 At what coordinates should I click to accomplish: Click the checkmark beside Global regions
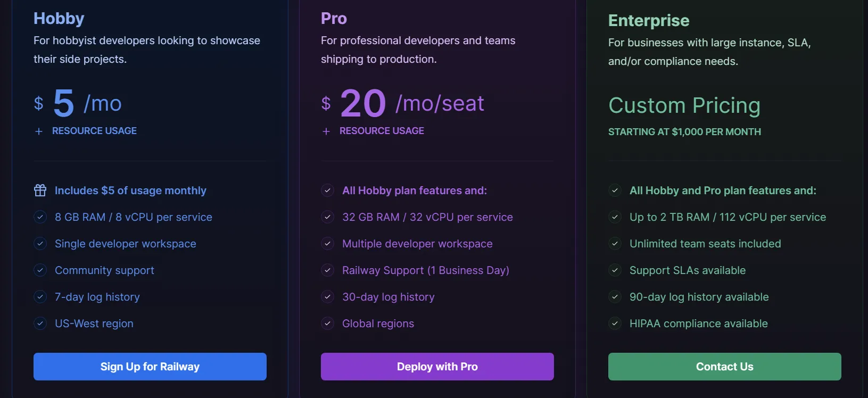pos(327,324)
